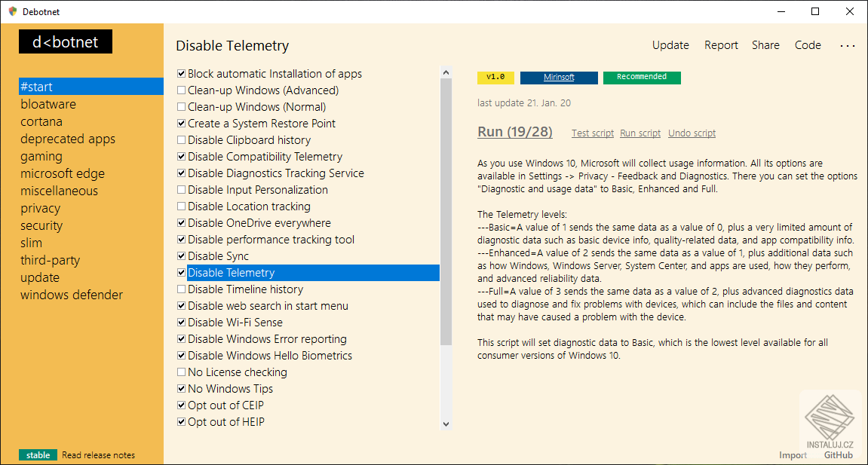The height and width of the screenshot is (465, 868).
Task: Click the Debotnet app icon in title bar
Action: pyautogui.click(x=12, y=11)
